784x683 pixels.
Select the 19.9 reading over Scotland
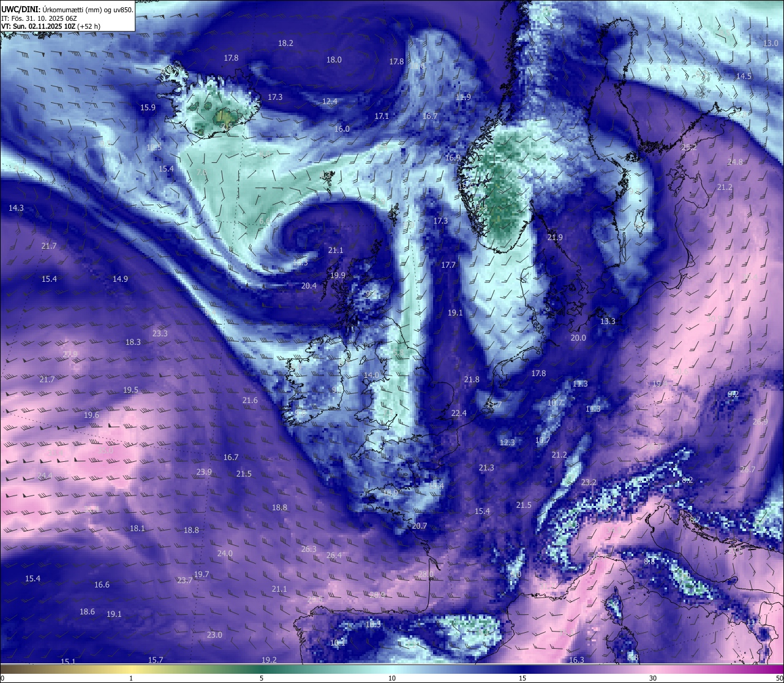(x=337, y=275)
